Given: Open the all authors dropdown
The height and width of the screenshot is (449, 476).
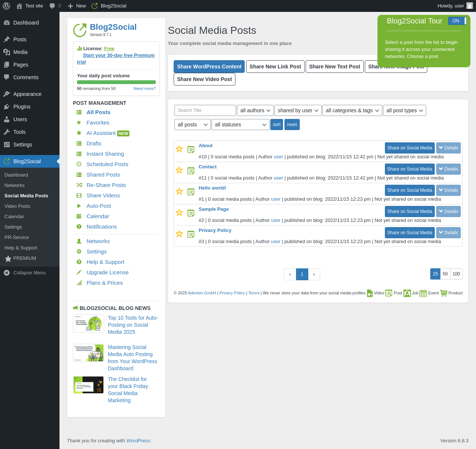Looking at the screenshot, I should point(255,110).
